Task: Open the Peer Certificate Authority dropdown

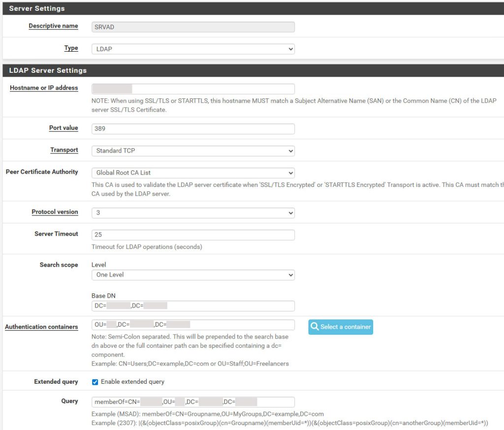Action: click(x=193, y=173)
